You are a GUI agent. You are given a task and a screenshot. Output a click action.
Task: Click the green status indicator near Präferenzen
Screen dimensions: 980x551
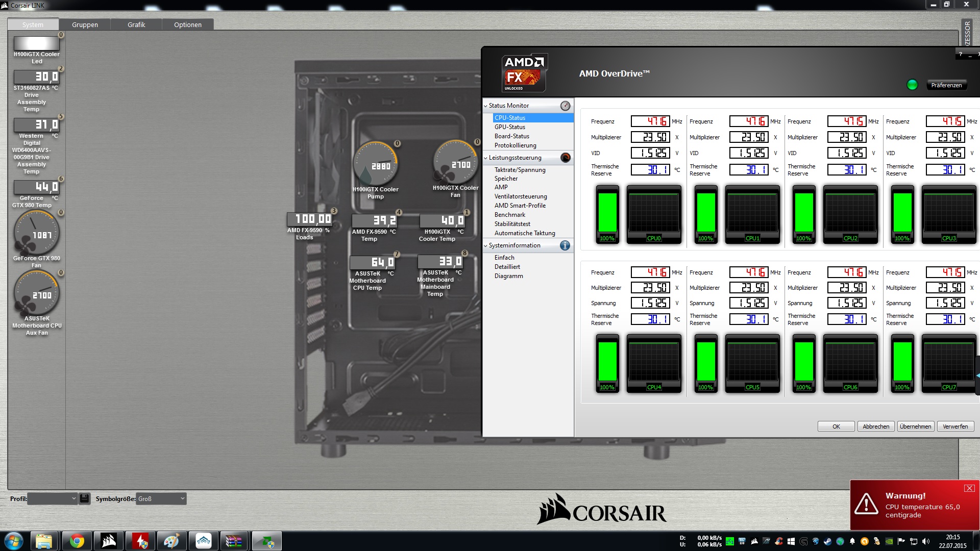click(912, 85)
